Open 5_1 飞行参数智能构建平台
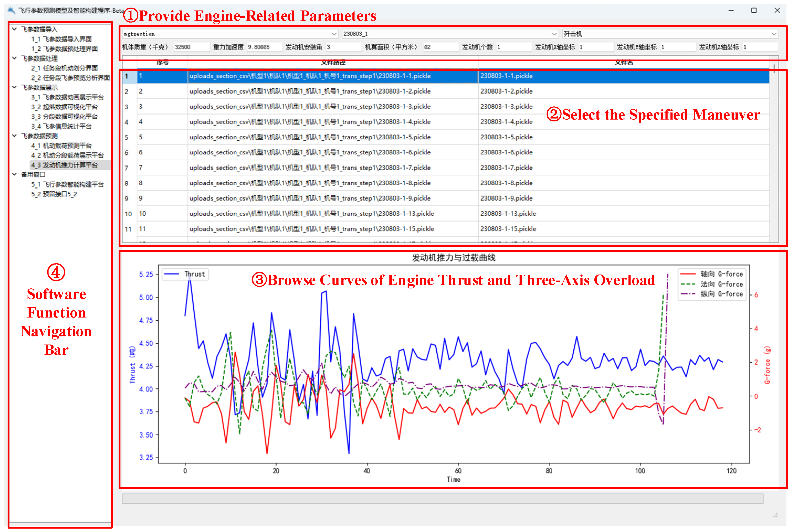 coord(67,185)
